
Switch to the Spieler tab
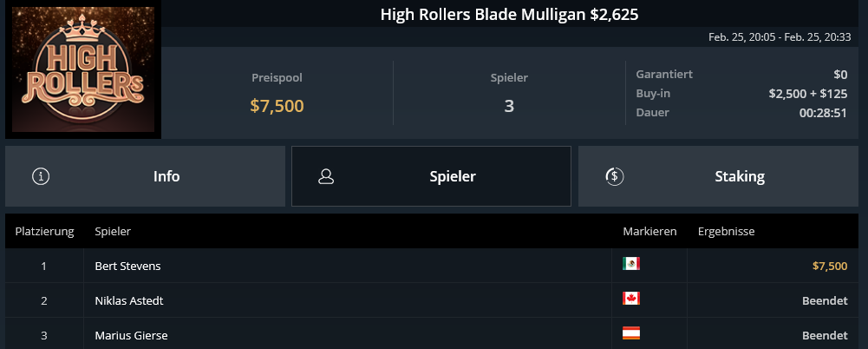(x=431, y=176)
